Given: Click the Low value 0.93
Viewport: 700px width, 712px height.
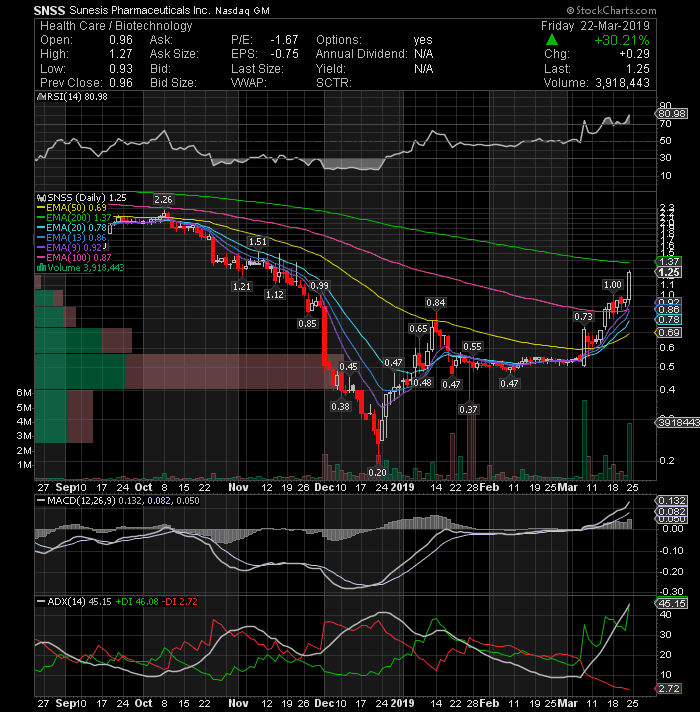Looking at the screenshot, I should click(x=121, y=69).
